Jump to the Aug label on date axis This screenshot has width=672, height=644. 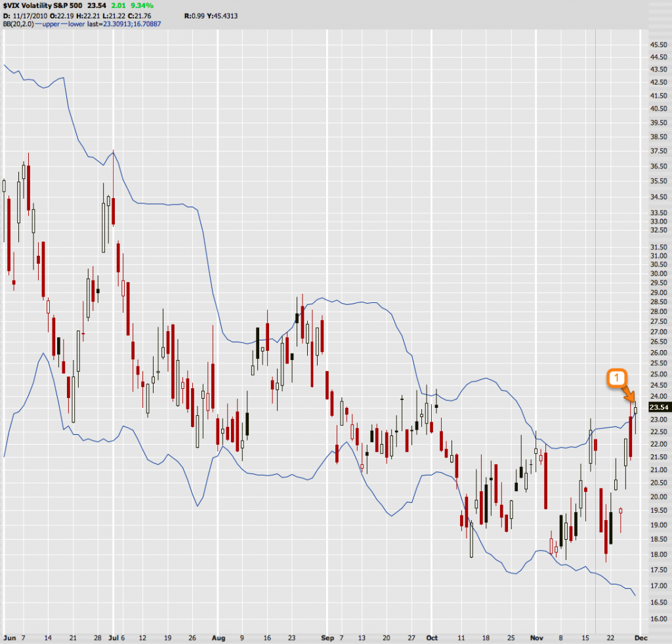click(219, 637)
